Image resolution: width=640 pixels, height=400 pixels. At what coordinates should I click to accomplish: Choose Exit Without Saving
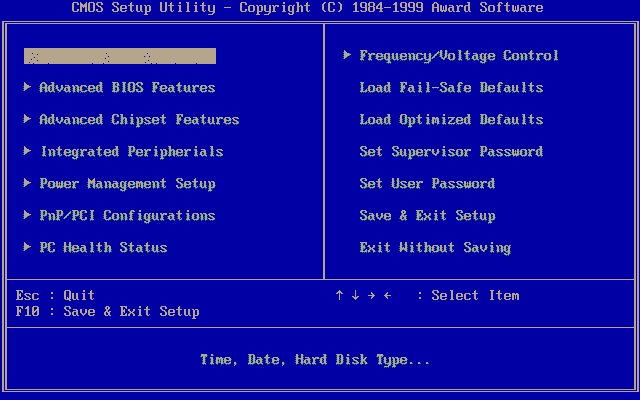(435, 248)
